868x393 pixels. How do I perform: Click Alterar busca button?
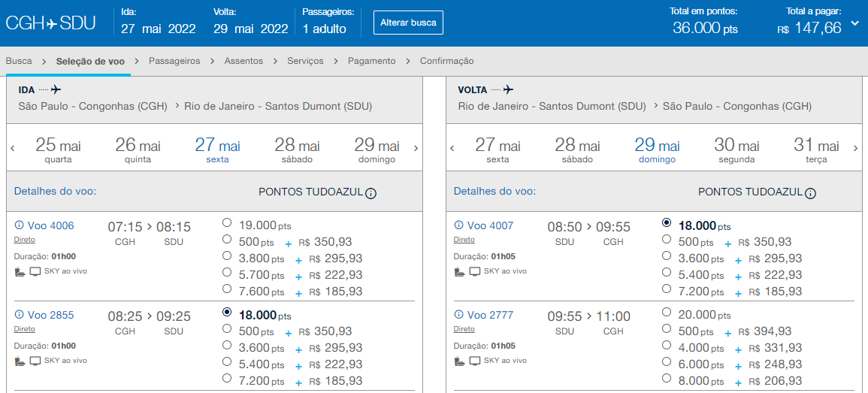tap(408, 23)
